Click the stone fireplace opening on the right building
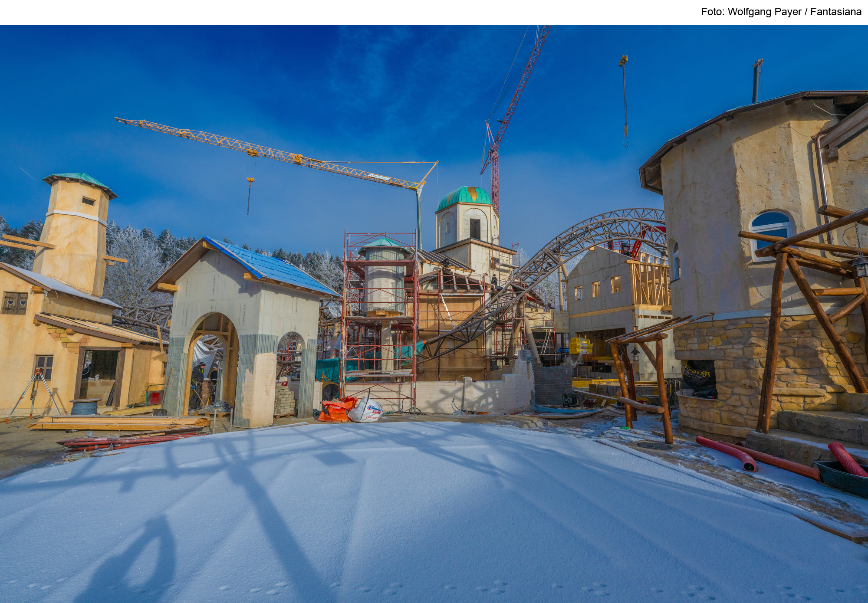 point(699,378)
